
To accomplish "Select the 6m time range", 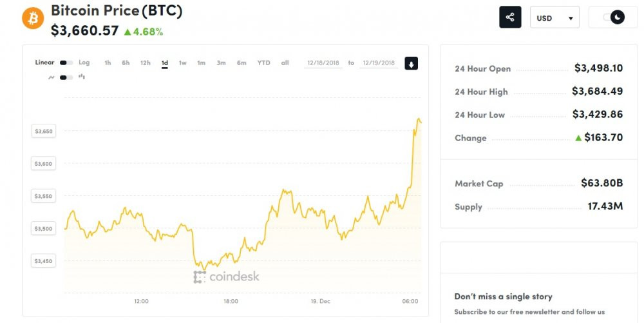I will click(x=241, y=63).
